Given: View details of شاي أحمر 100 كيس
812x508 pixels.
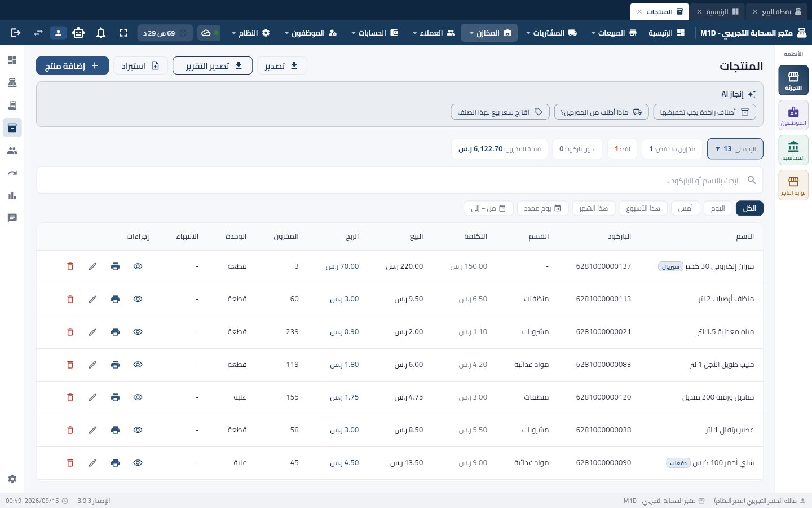Looking at the screenshot, I should (x=138, y=463).
